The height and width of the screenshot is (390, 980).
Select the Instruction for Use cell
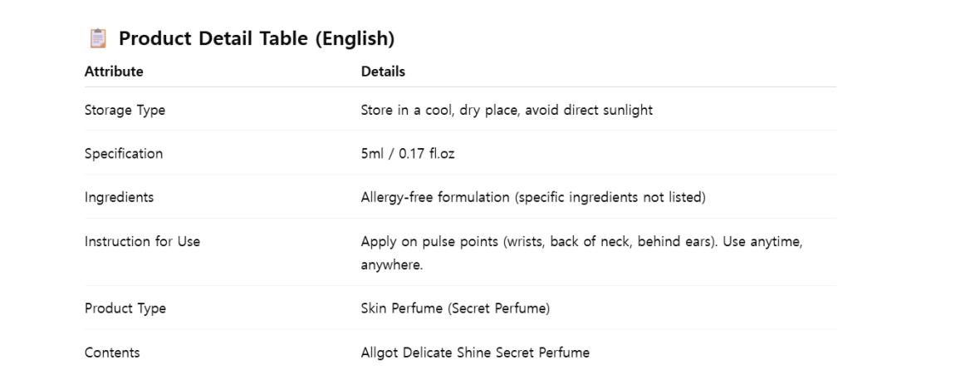(142, 242)
